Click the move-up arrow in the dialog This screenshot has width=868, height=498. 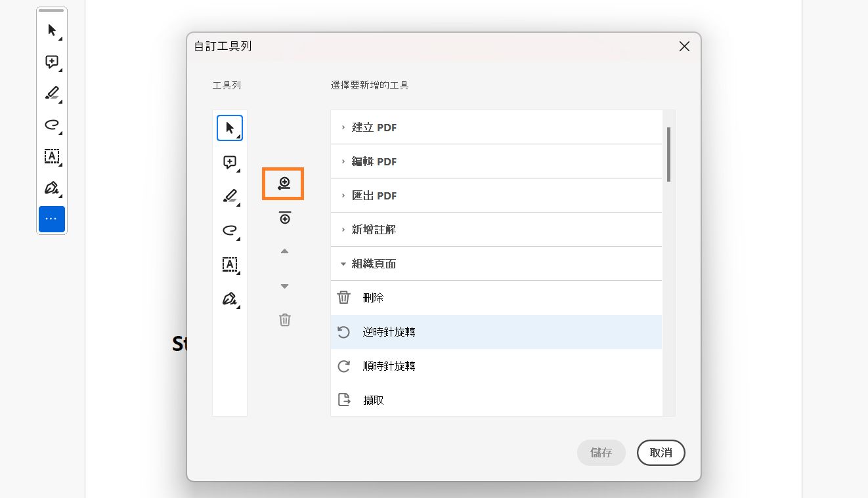click(x=284, y=251)
